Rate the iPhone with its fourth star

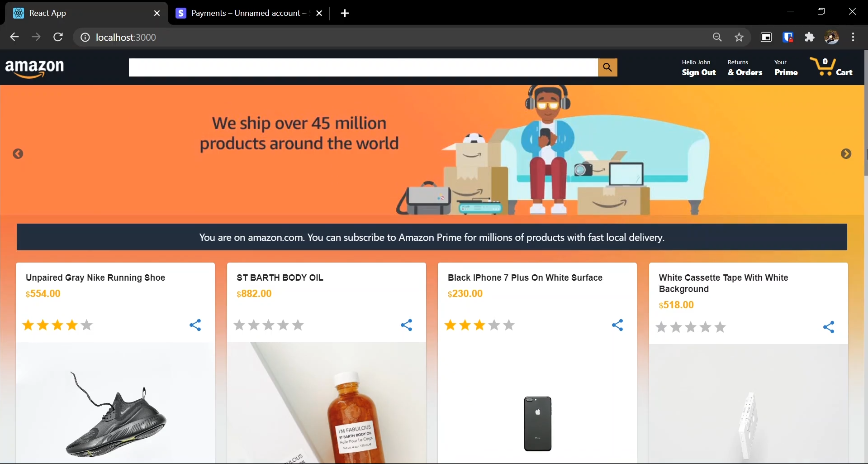pos(494,325)
